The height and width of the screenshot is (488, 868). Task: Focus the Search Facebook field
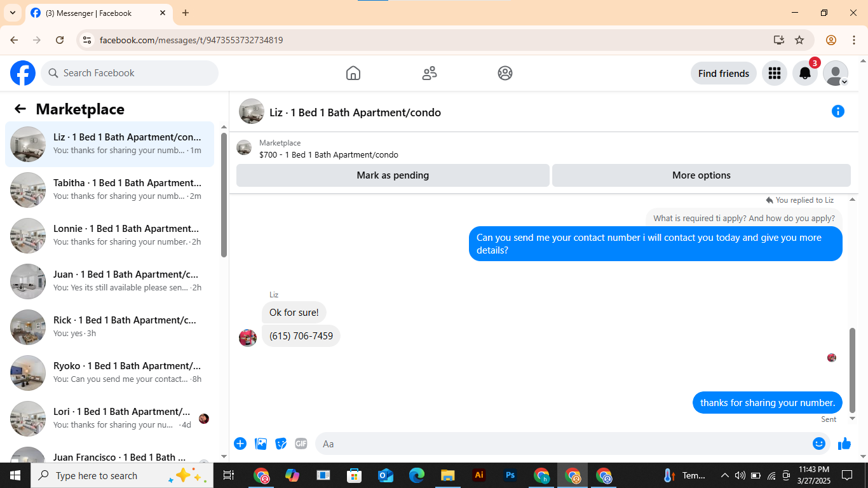coord(130,73)
